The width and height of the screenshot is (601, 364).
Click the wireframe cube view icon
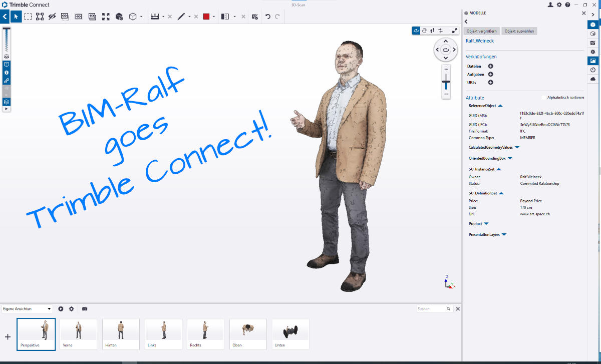click(x=133, y=17)
